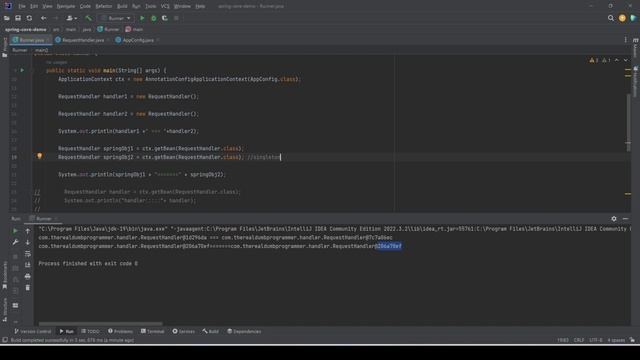Click the JetBrains toolbox icon at top right
This screenshot has height=360, width=640.
(633, 18)
